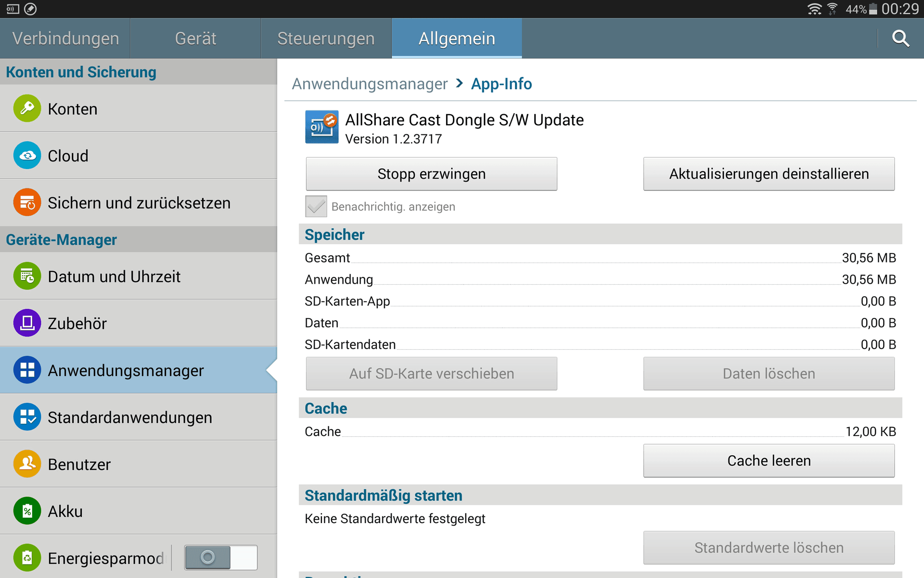Toggle the Energiesparmodus switch

[221, 557]
